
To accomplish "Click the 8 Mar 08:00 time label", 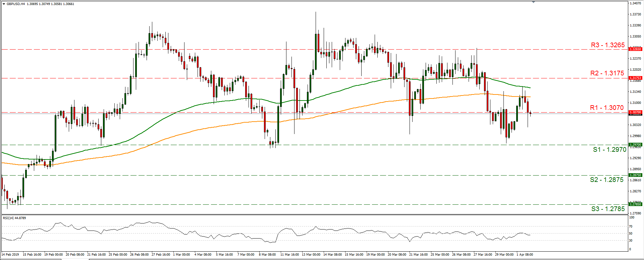I will pyautogui.click(x=267, y=255).
